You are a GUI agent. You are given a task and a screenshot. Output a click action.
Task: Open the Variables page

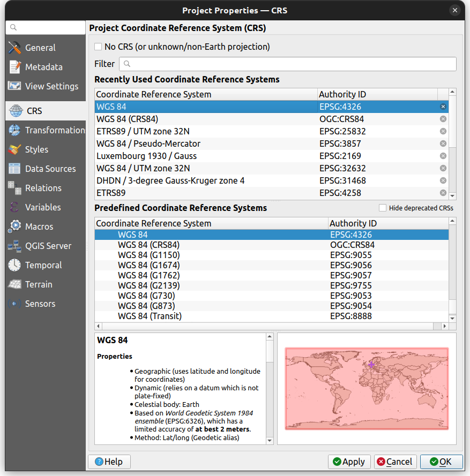coord(45,207)
